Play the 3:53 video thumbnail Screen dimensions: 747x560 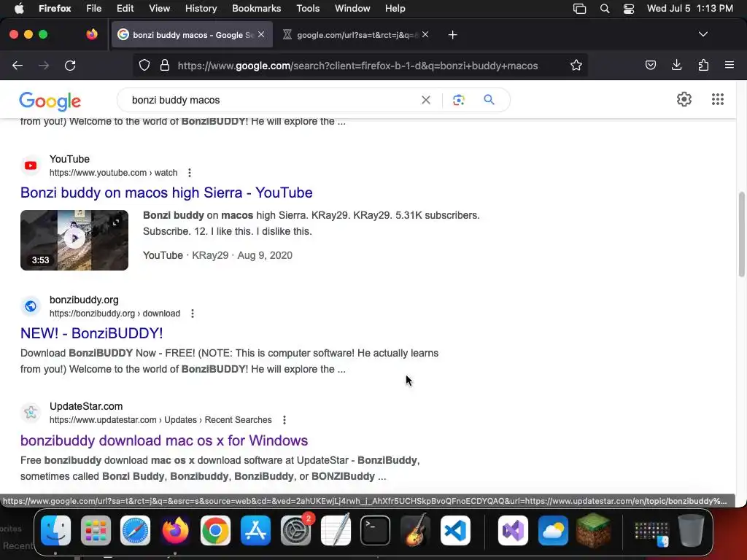[x=74, y=240]
